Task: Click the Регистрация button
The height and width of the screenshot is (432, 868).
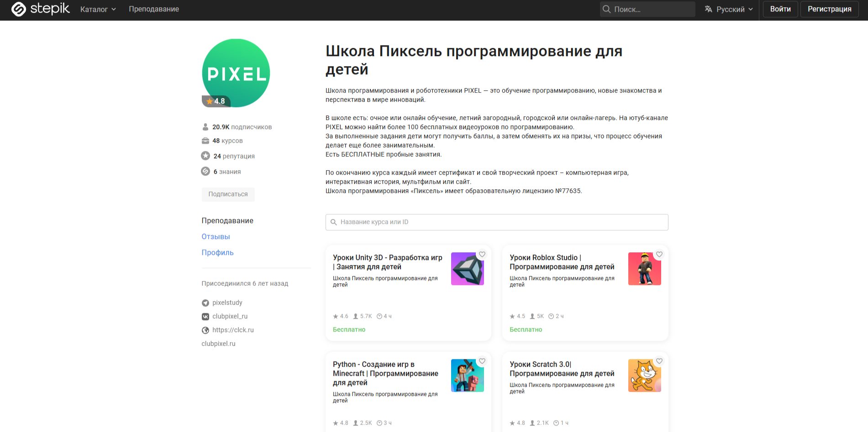Action: pyautogui.click(x=830, y=9)
